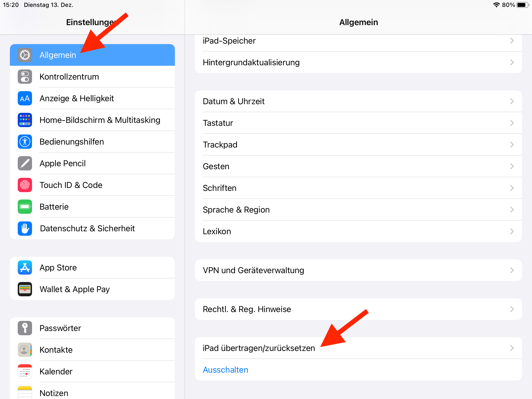Tap the Apple Pencil icon
Image resolution: width=532 pixels, height=399 pixels.
tap(25, 163)
